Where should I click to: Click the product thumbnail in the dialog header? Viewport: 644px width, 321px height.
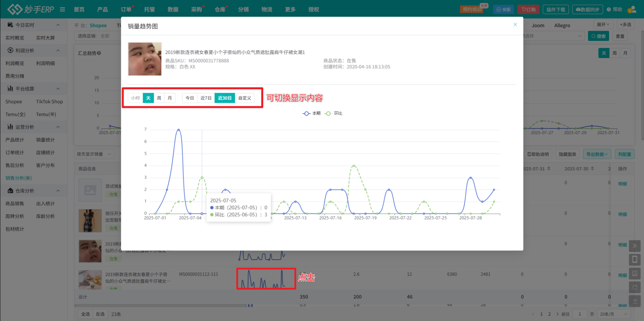click(x=145, y=59)
